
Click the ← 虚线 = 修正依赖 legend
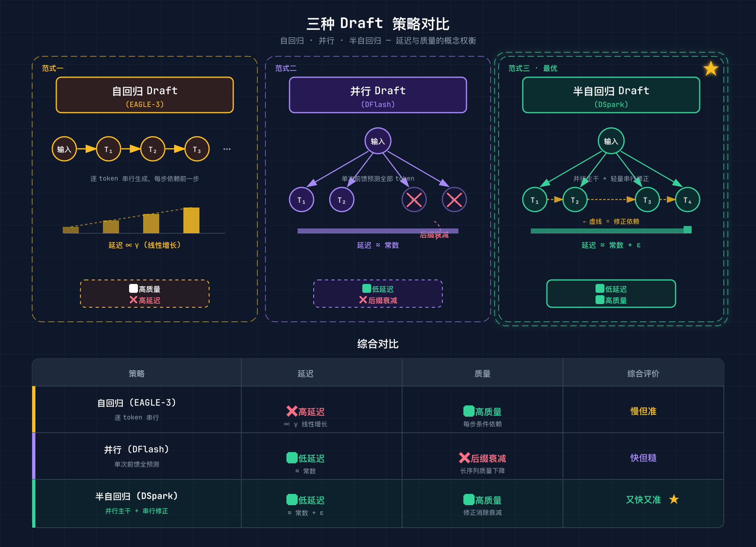pos(611,222)
